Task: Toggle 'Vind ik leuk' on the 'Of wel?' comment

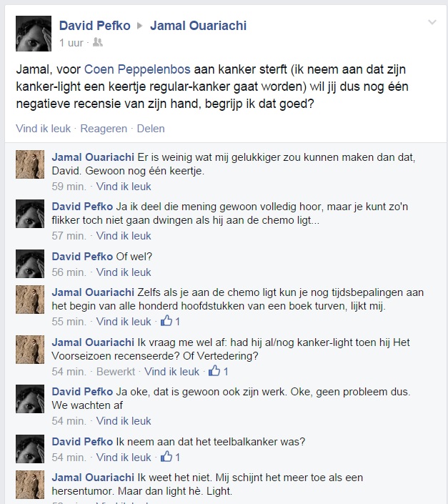Action: click(x=124, y=272)
